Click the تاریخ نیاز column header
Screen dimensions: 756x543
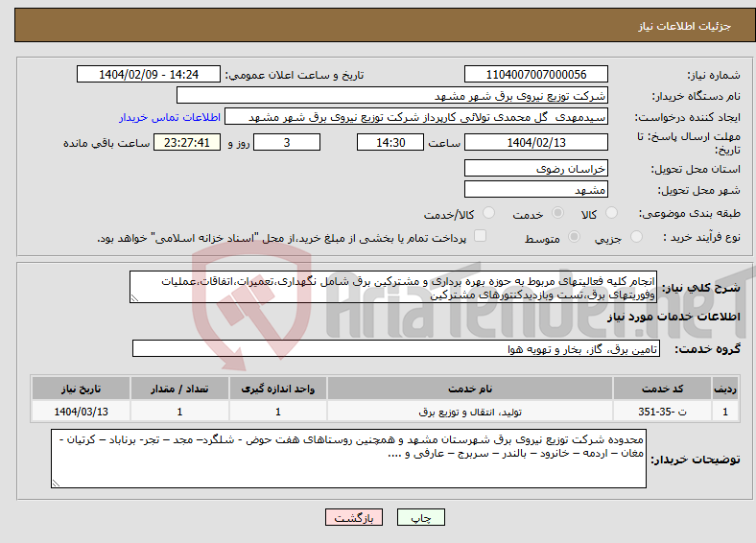point(81,389)
